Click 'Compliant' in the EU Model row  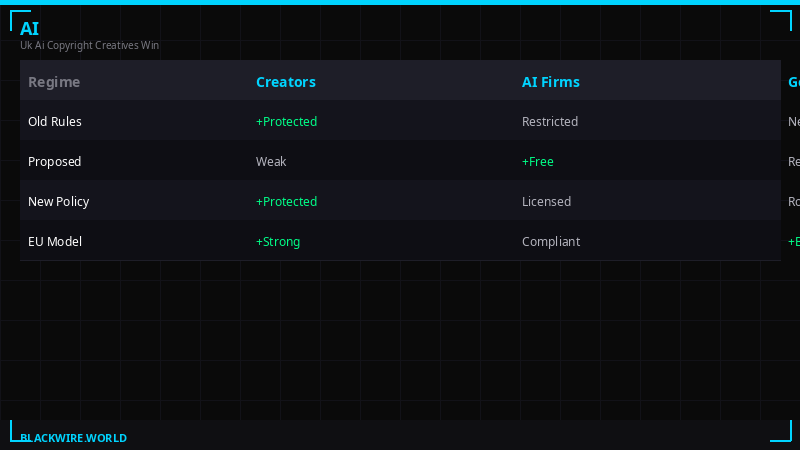(x=551, y=242)
